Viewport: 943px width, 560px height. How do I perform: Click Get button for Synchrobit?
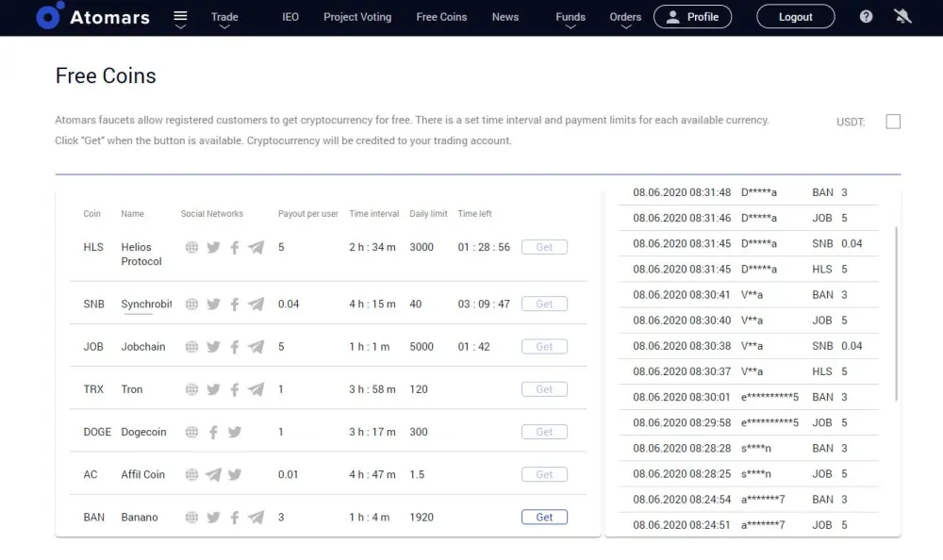point(544,305)
